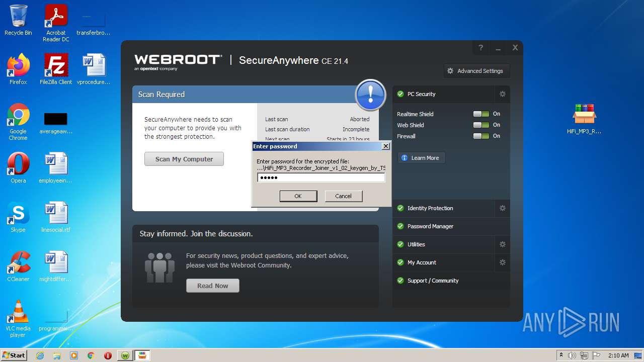Open linesocial.rtf document
The width and height of the screenshot is (644, 362).
click(x=56, y=217)
